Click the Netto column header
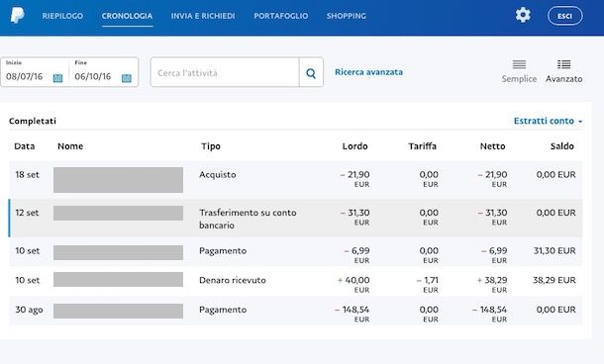This screenshot has width=604, height=364. 492,146
